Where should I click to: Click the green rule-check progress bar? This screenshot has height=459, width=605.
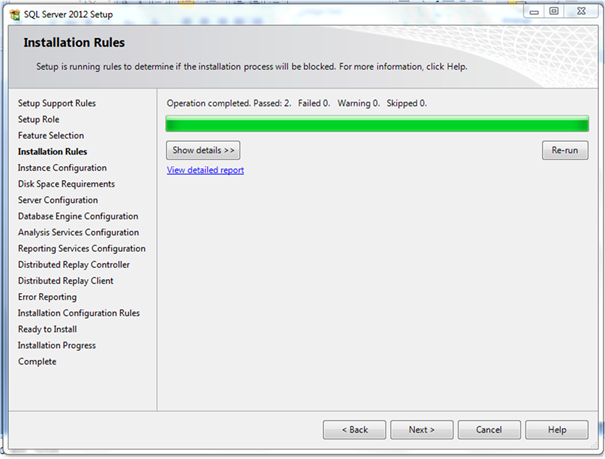coord(377,124)
